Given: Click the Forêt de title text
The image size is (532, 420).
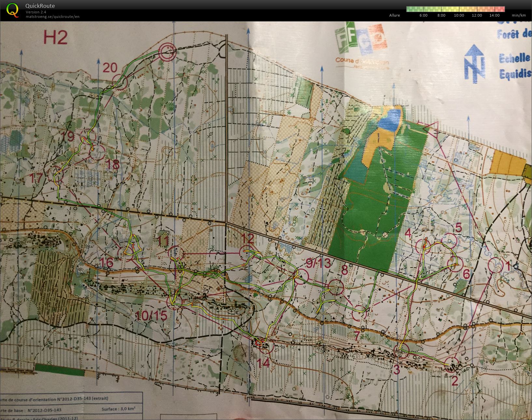Looking at the screenshot, I should click(514, 34).
